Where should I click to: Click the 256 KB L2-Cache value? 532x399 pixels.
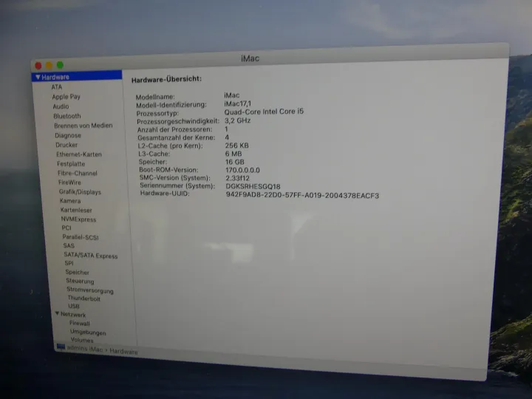(237, 146)
